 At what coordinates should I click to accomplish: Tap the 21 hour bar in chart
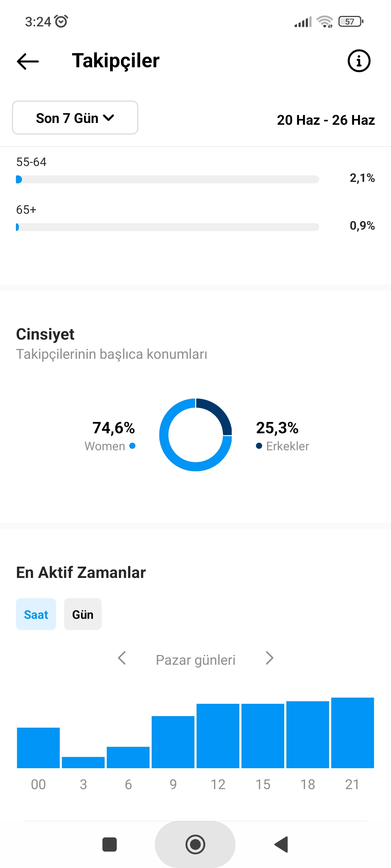click(353, 733)
